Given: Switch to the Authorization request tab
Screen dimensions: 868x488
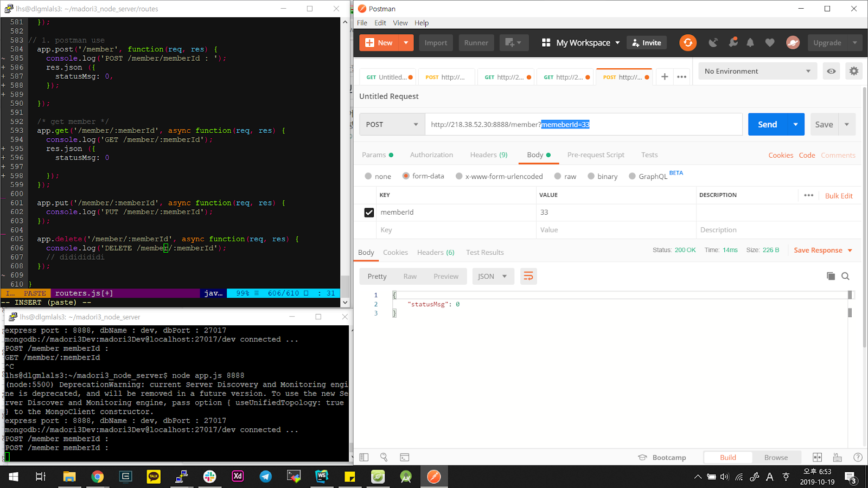Looking at the screenshot, I should tap(431, 155).
